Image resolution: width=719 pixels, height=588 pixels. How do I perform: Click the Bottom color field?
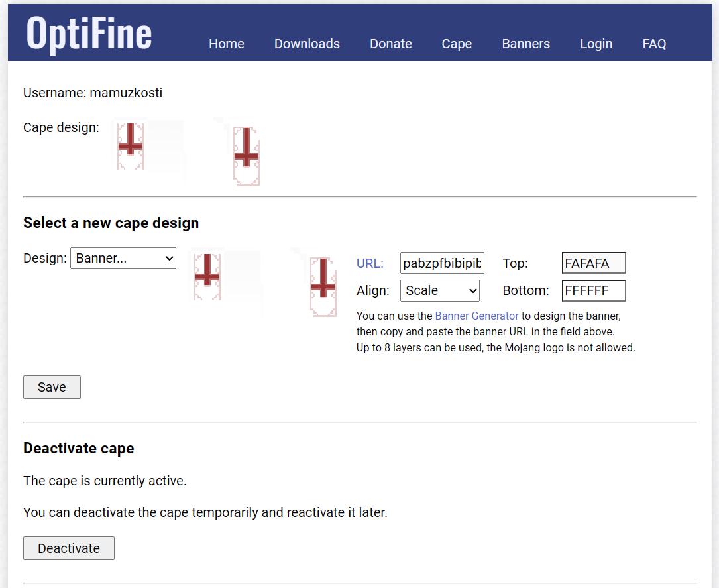click(x=594, y=290)
